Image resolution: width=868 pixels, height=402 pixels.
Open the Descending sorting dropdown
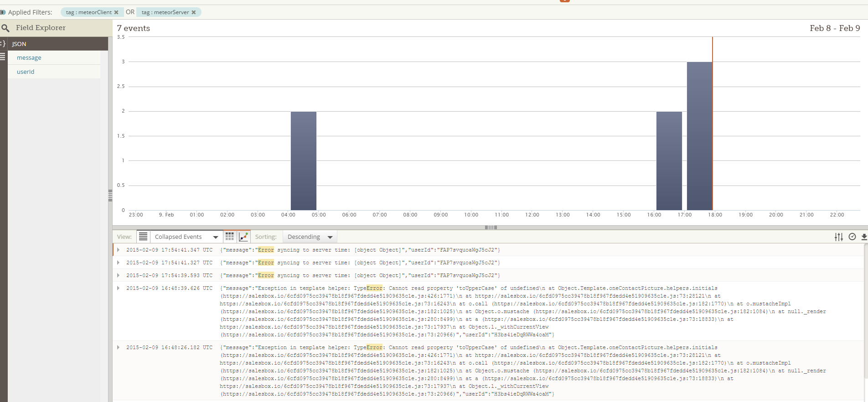310,237
